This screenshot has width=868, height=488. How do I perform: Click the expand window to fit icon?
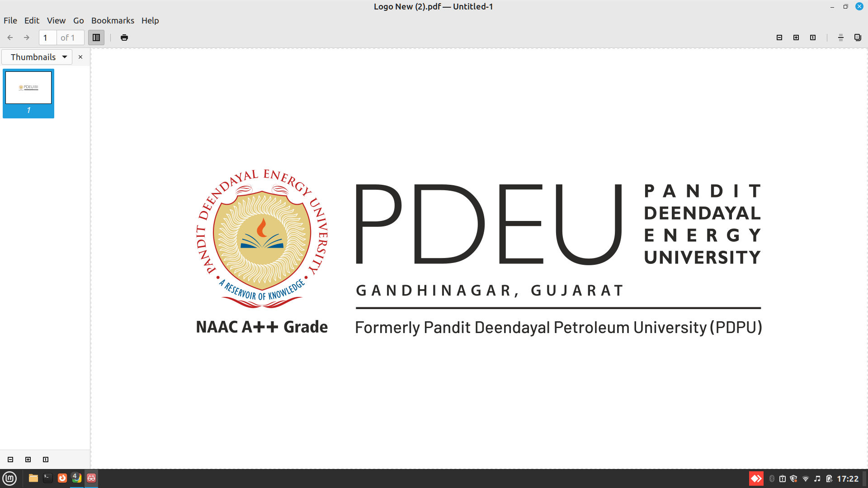[x=841, y=38]
